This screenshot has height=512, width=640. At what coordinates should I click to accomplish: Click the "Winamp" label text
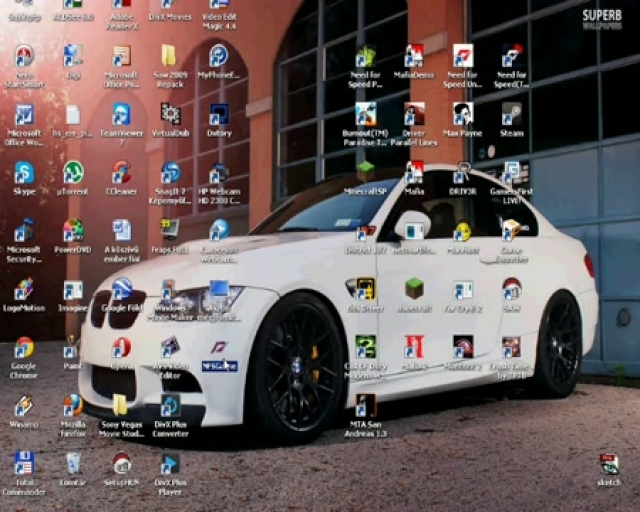coord(24,425)
